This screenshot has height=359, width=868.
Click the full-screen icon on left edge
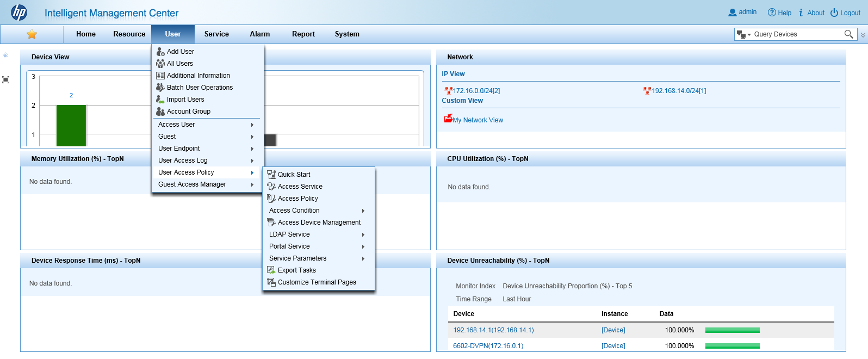[5, 80]
